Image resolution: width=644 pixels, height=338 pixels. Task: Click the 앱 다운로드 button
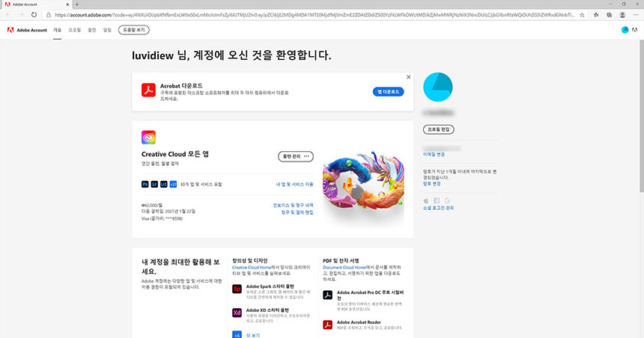pyautogui.click(x=388, y=92)
